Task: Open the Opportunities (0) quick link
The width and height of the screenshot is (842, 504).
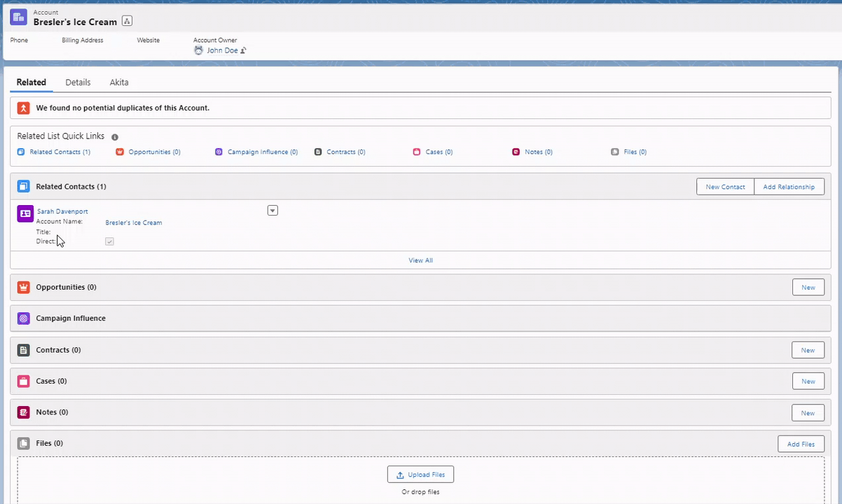Action: coord(154,152)
